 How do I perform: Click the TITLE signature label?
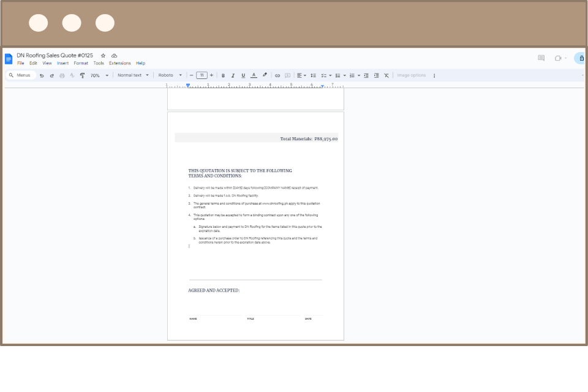251,319
